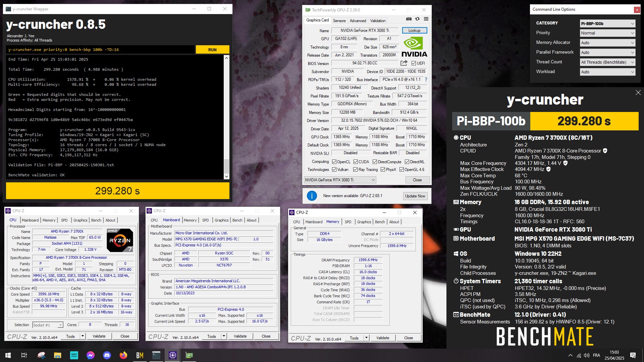This screenshot has width=644, height=362.
Task: Click the y-cruncher console scrollbar thumb
Action: (x=226, y=166)
